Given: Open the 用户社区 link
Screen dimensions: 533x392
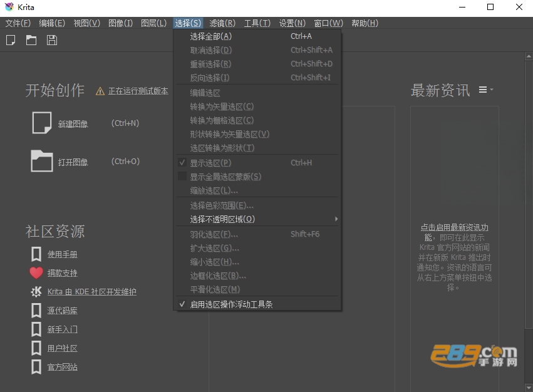Looking at the screenshot, I should click(x=62, y=348).
